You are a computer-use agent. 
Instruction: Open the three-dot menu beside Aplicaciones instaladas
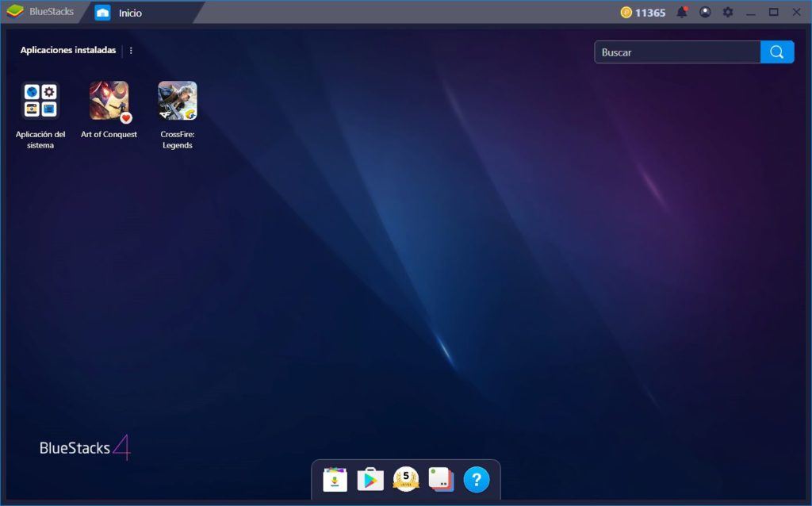click(131, 50)
